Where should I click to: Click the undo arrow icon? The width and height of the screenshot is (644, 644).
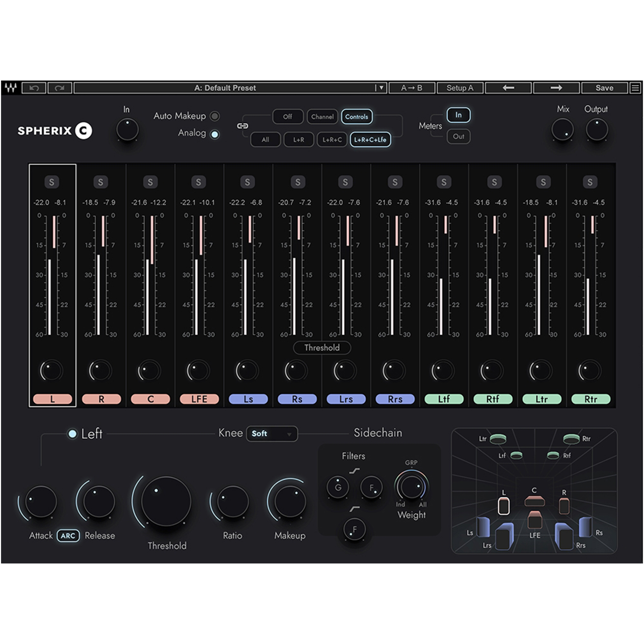coord(34,88)
